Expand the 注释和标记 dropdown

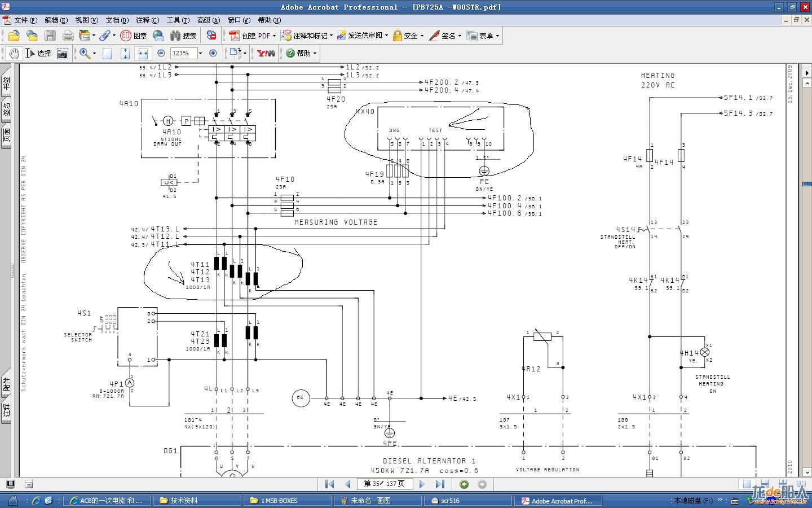(x=330, y=36)
